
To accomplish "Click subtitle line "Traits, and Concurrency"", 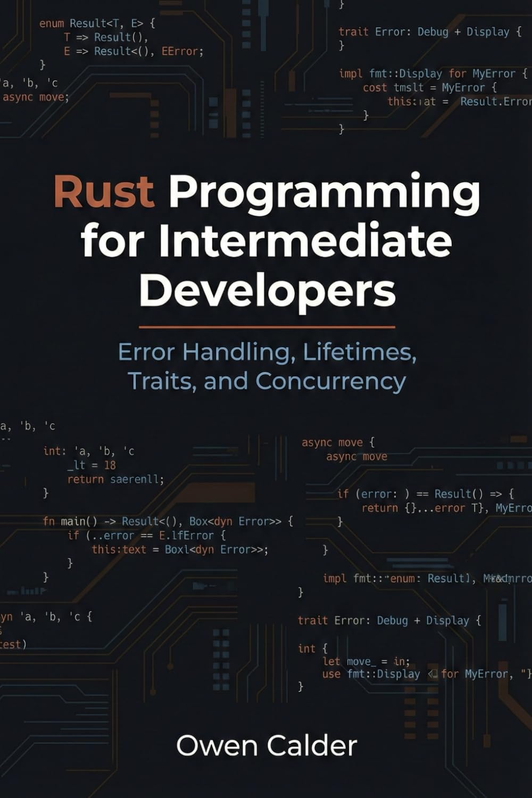I will (x=267, y=382).
